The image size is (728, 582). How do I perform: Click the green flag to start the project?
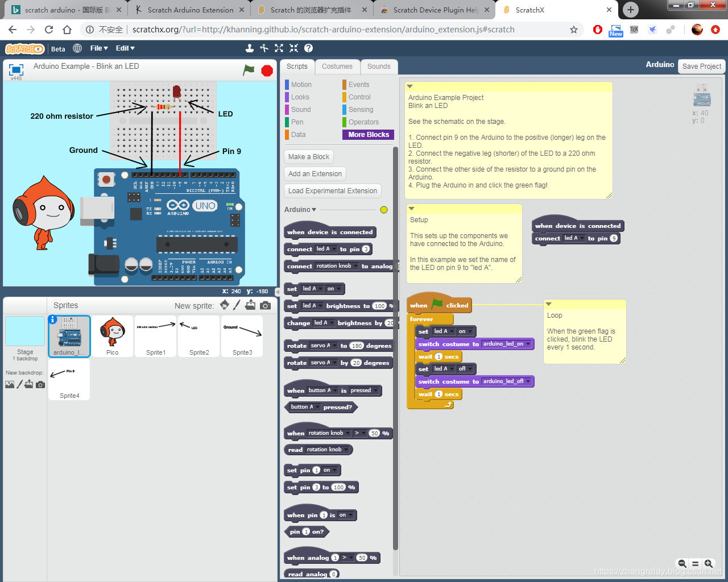(249, 70)
